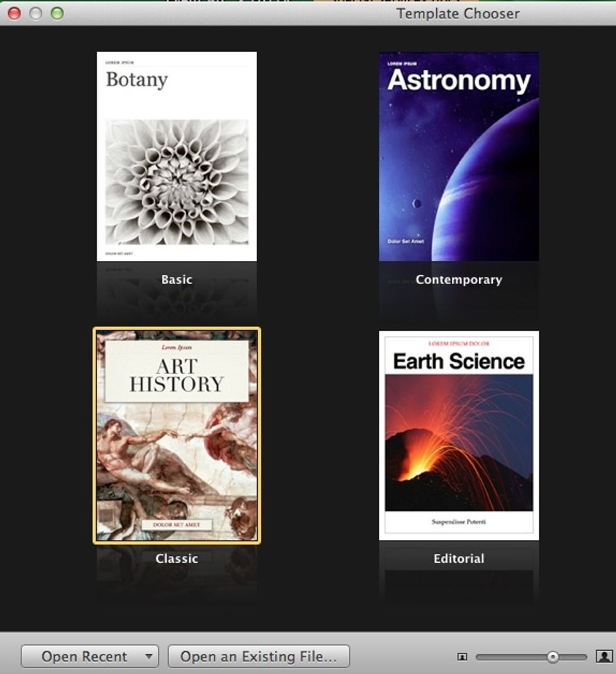Screen dimensions: 616x674
Task: Click the Template Chooser window title
Action: (x=458, y=13)
